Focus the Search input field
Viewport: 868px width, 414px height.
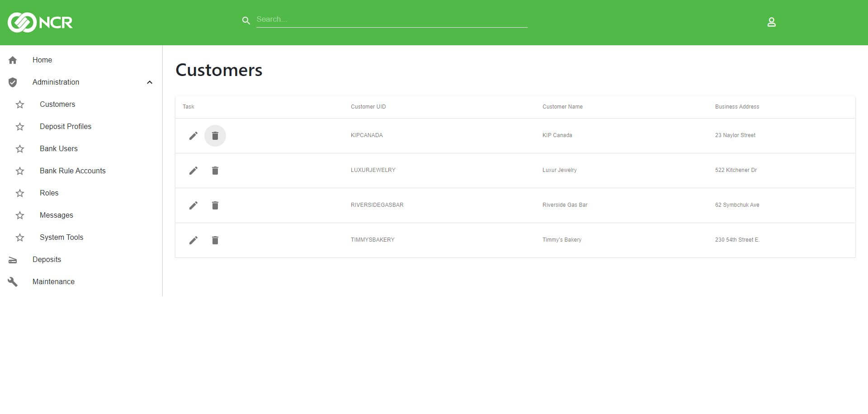click(x=392, y=19)
